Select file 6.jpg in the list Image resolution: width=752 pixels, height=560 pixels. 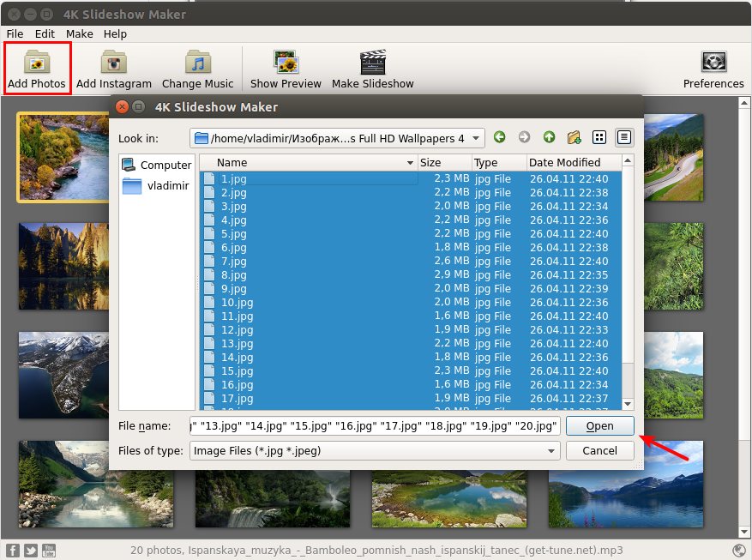click(411, 247)
